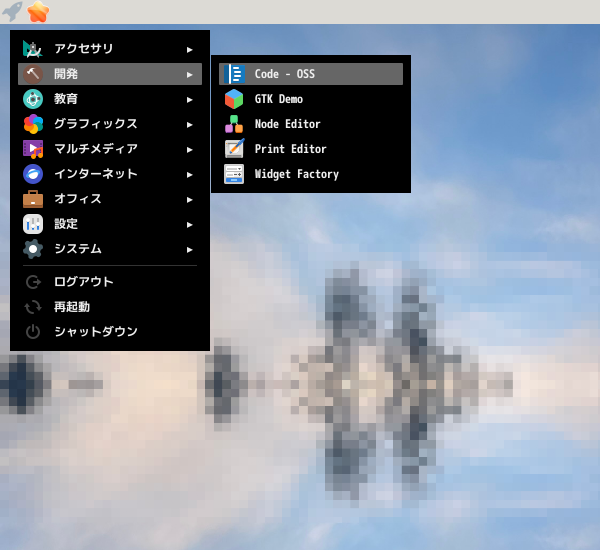The image size is (600, 550).
Task: Click the オフィス briefcase icon
Action: tap(33, 199)
